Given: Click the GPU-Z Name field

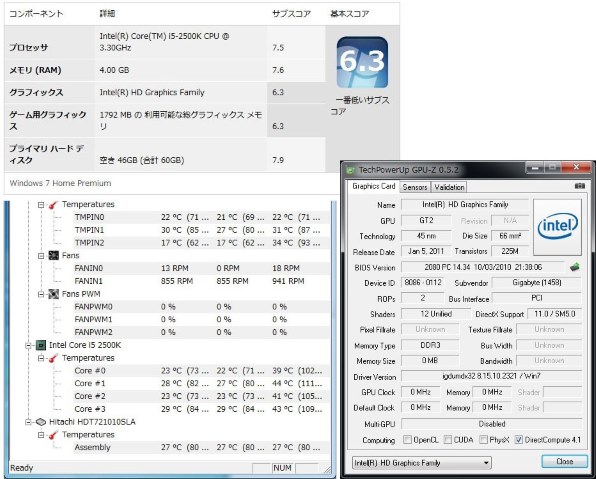Looking at the screenshot, I should click(465, 205).
